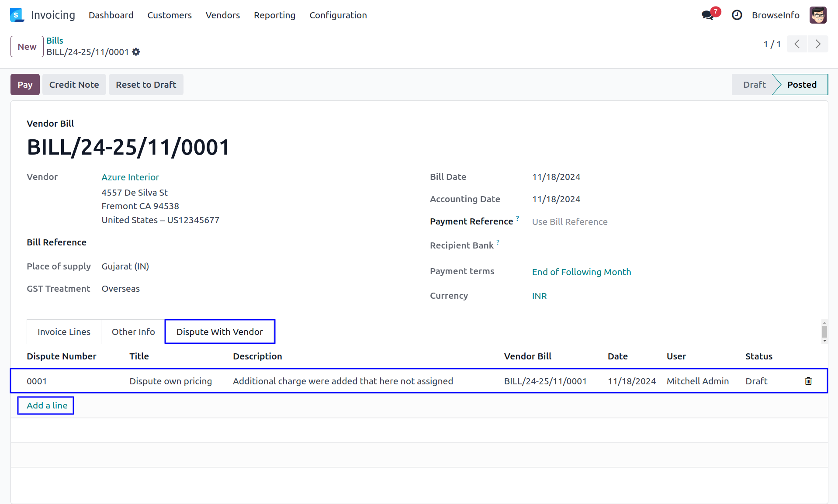Switch to the Invoice Lines tab
Viewport: 838px width, 504px height.
click(x=64, y=332)
